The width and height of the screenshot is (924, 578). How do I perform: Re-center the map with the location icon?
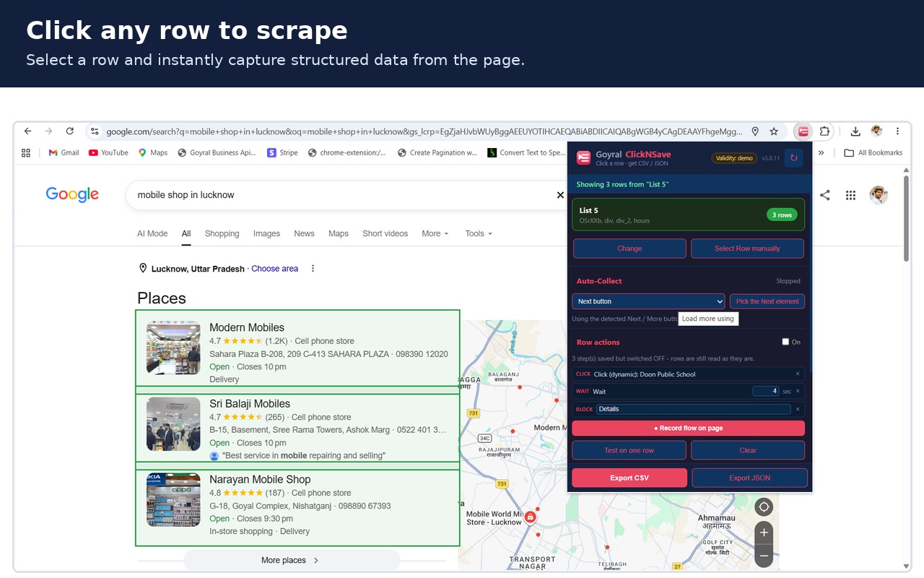tap(764, 506)
